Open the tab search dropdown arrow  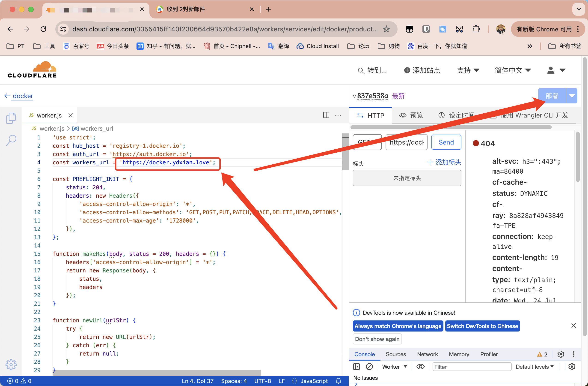[579, 9]
